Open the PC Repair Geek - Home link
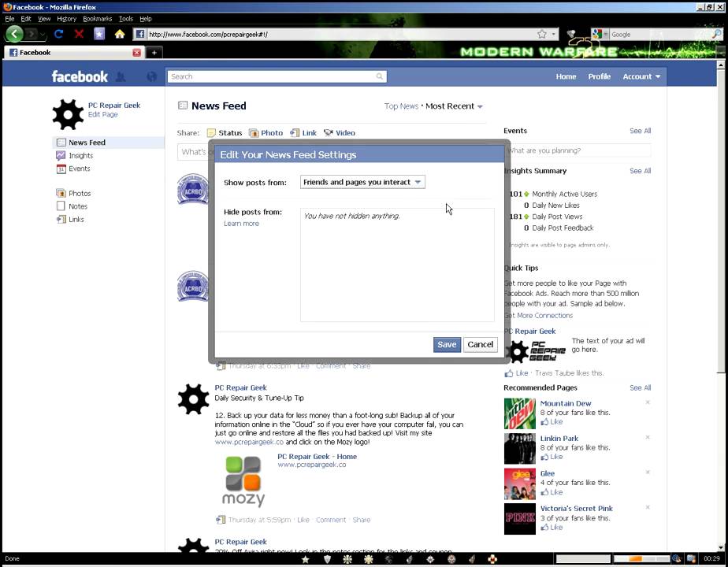This screenshot has width=728, height=567. (317, 457)
